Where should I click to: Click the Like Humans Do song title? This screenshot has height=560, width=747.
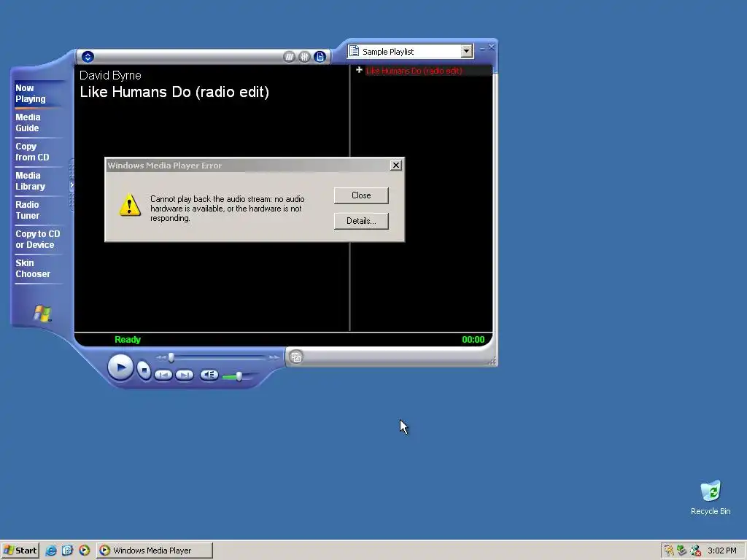[x=174, y=92]
